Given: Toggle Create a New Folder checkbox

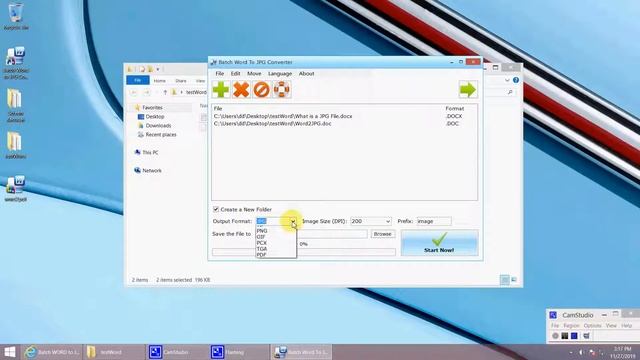Looking at the screenshot, I should 216,209.
